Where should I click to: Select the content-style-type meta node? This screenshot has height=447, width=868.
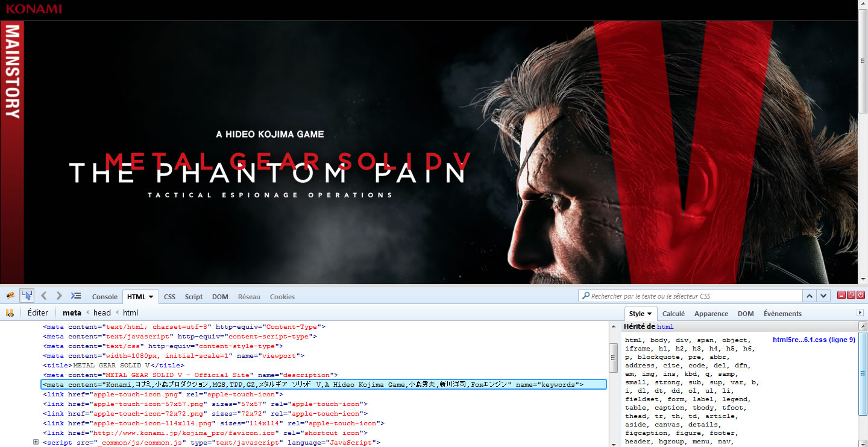163,346
